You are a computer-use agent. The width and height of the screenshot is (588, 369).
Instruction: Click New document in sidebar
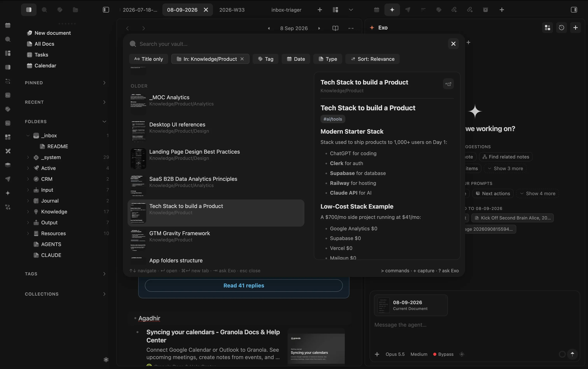click(x=52, y=33)
